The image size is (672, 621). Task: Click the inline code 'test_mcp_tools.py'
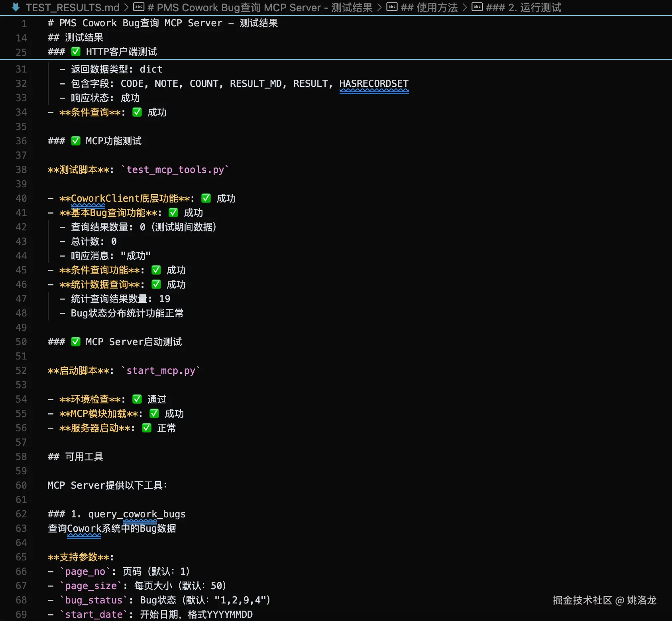pyautogui.click(x=175, y=170)
